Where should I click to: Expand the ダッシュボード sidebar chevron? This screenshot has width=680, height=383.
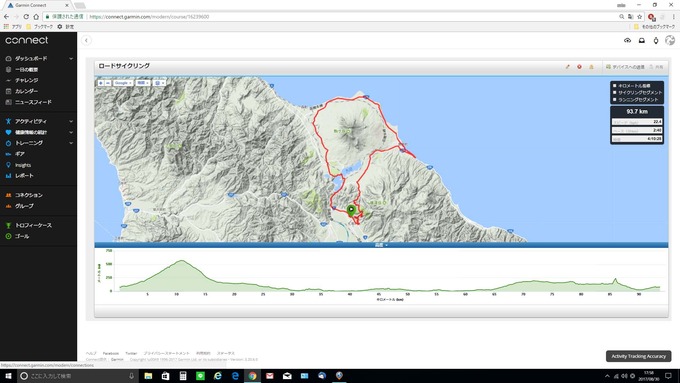[71, 59]
